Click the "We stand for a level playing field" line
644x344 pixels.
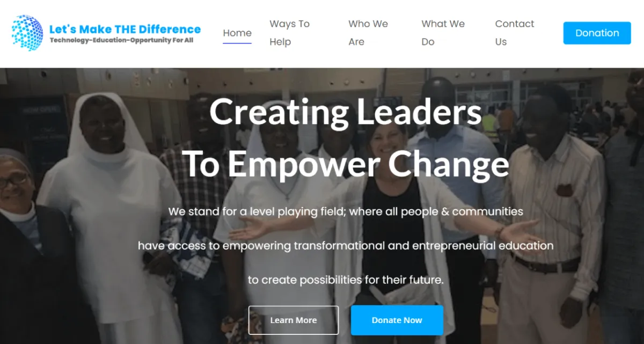point(346,211)
